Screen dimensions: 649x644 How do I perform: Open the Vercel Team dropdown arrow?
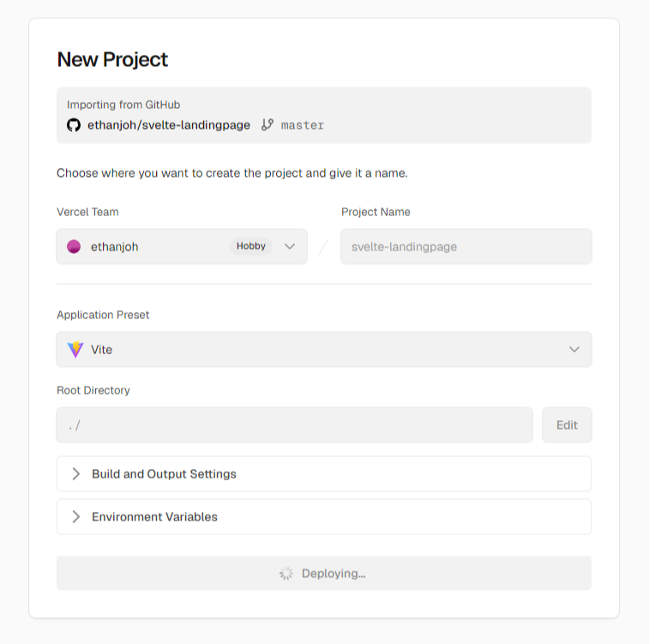[290, 247]
